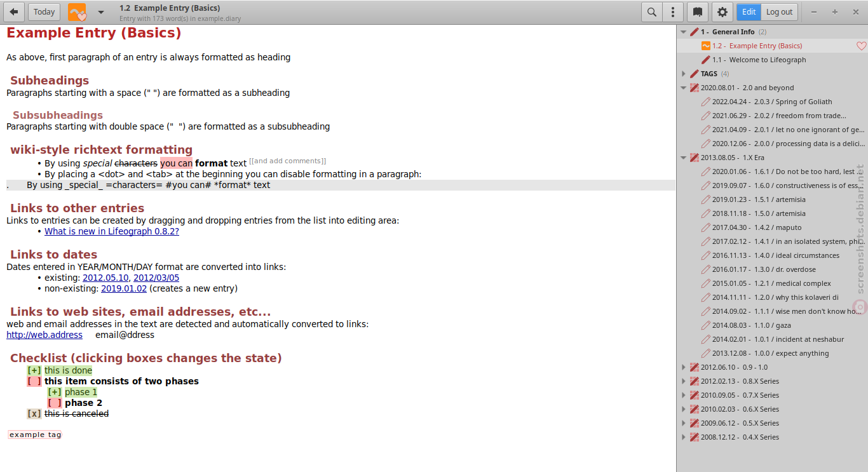This screenshot has width=868, height=472.
Task: Collapse the 2.0 and beyond chapter
Action: (684, 88)
